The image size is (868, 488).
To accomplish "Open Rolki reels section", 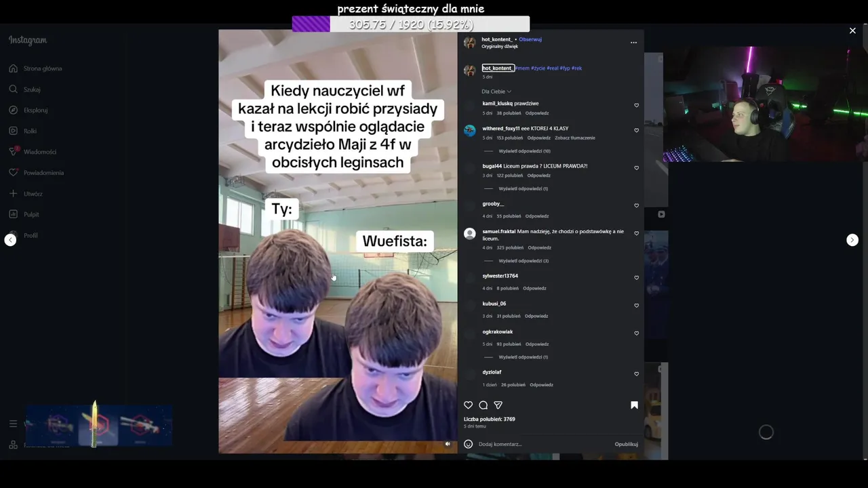I will tap(23, 131).
